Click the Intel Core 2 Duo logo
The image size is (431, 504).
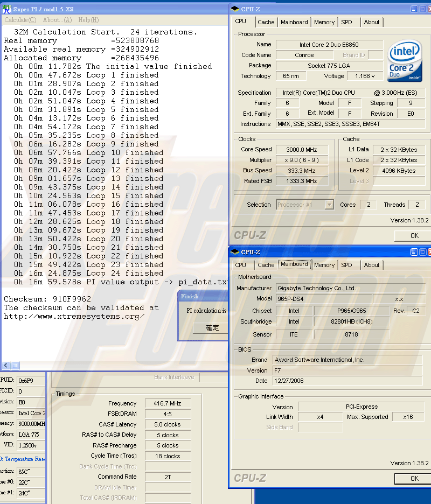[x=405, y=61]
